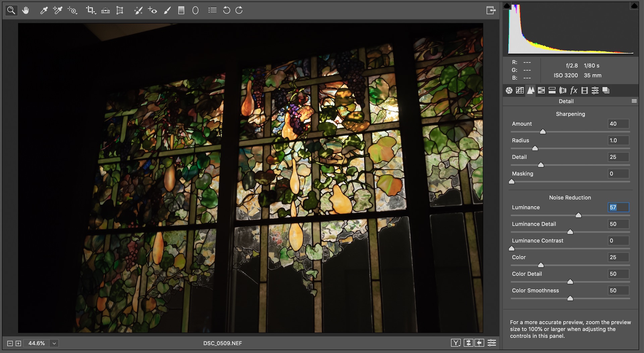Image resolution: width=644 pixels, height=353 pixels.
Task: Click the Color Smoothness value field
Action: 618,291
